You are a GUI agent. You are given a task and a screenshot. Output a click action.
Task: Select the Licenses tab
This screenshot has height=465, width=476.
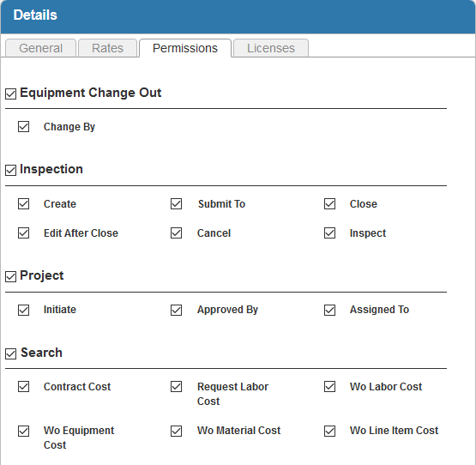[271, 48]
